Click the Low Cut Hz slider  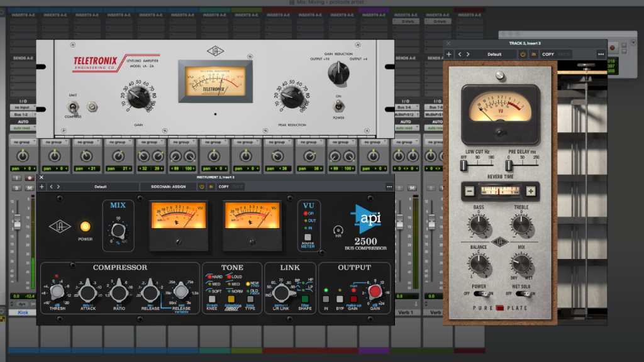point(464,165)
